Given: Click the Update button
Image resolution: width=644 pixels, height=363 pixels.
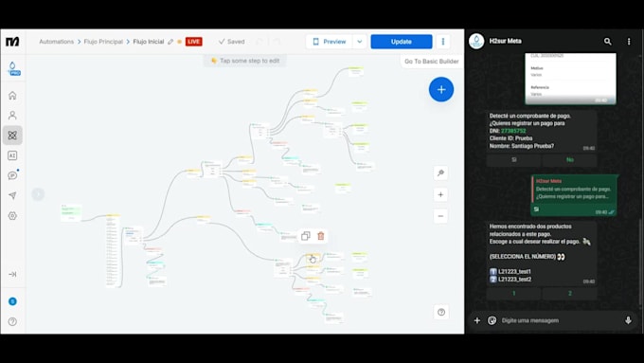Looking at the screenshot, I should pos(402,42).
